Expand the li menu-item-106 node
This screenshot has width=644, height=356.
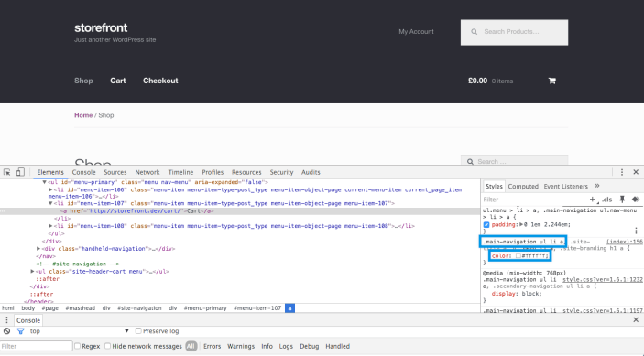pyautogui.click(x=50, y=189)
